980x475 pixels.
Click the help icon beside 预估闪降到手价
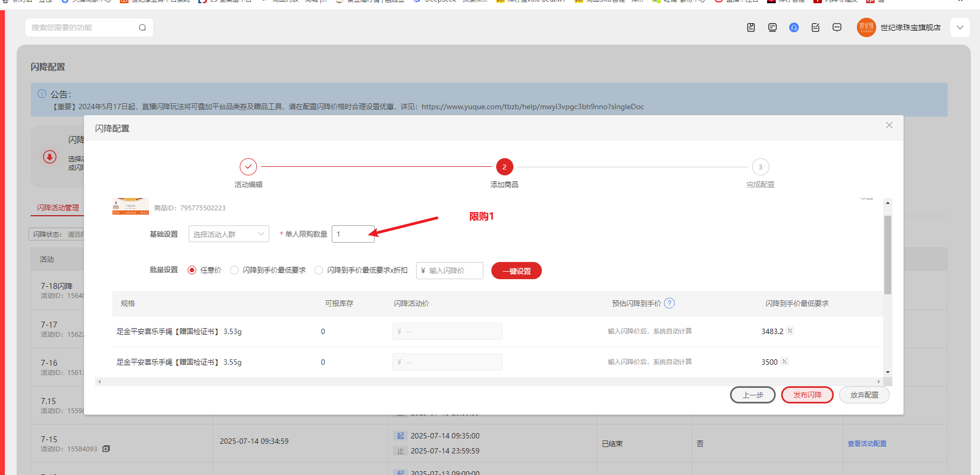pos(669,303)
